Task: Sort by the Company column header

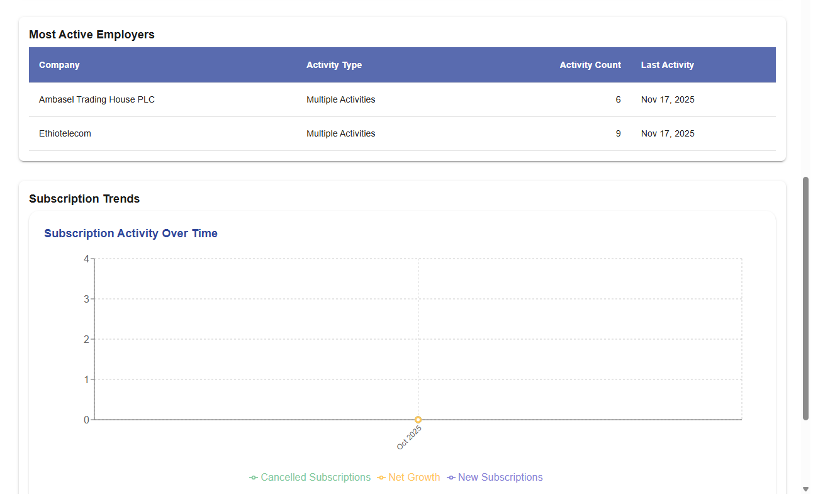Action: (x=59, y=65)
